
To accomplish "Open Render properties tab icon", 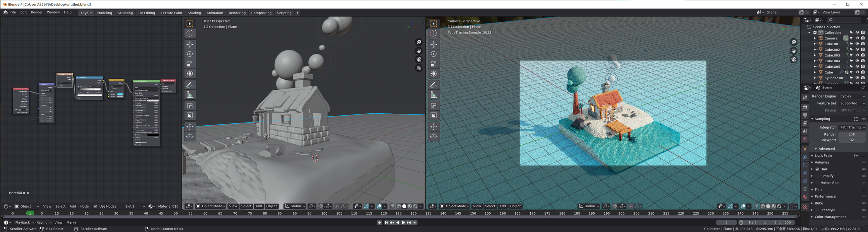I will (805, 107).
